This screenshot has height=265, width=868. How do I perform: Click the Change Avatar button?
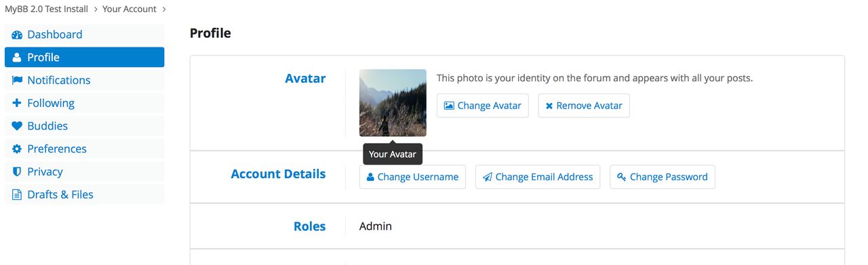coord(482,106)
